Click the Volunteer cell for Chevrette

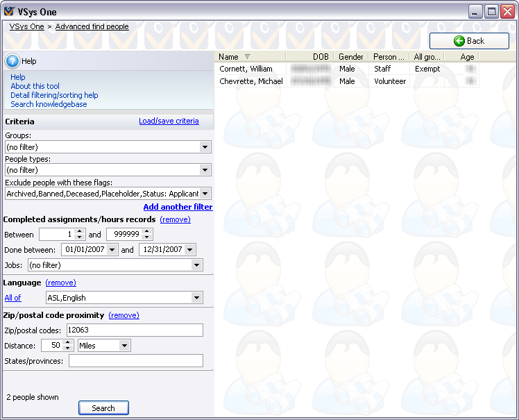click(x=390, y=81)
